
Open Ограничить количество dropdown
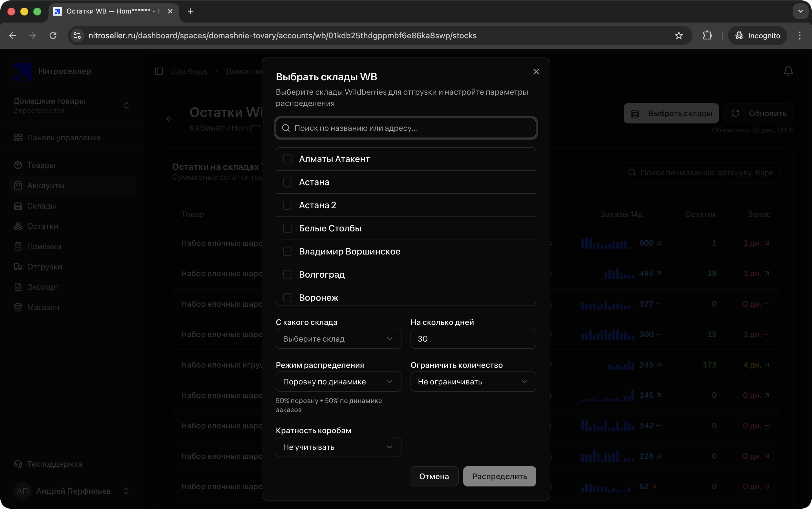point(473,381)
